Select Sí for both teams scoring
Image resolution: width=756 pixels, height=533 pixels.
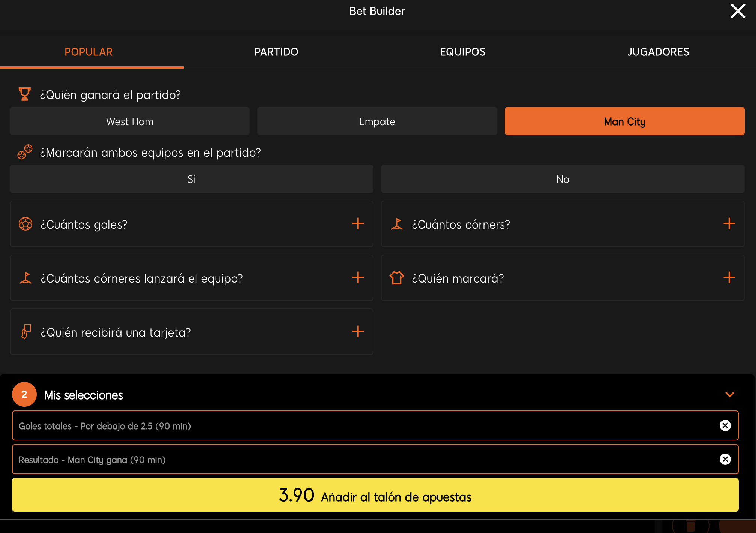pyautogui.click(x=192, y=179)
